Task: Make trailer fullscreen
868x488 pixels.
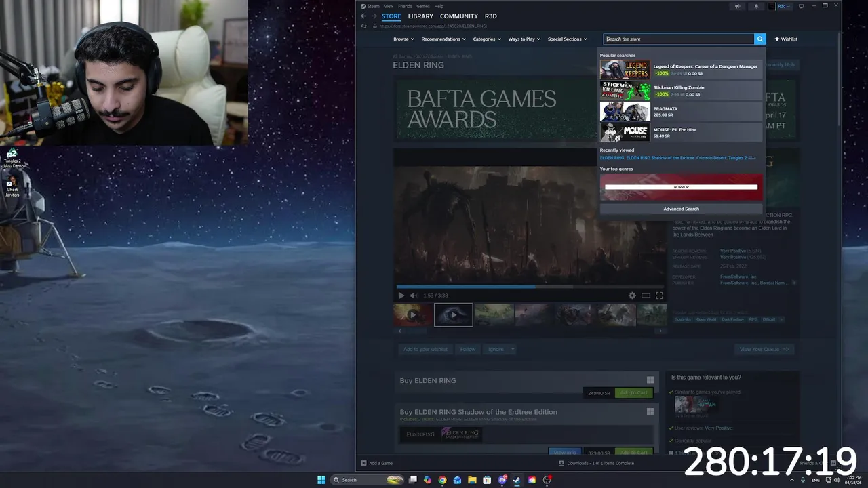Action: coord(659,296)
